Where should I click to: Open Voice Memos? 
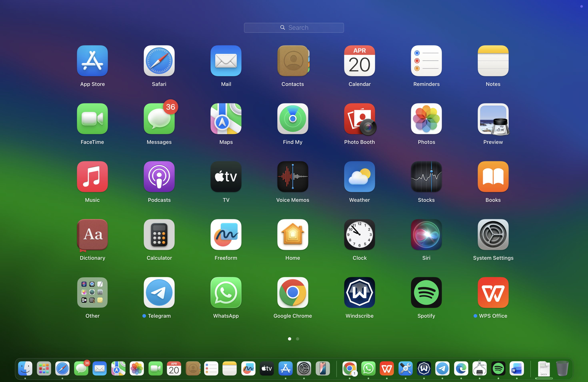coord(293,177)
